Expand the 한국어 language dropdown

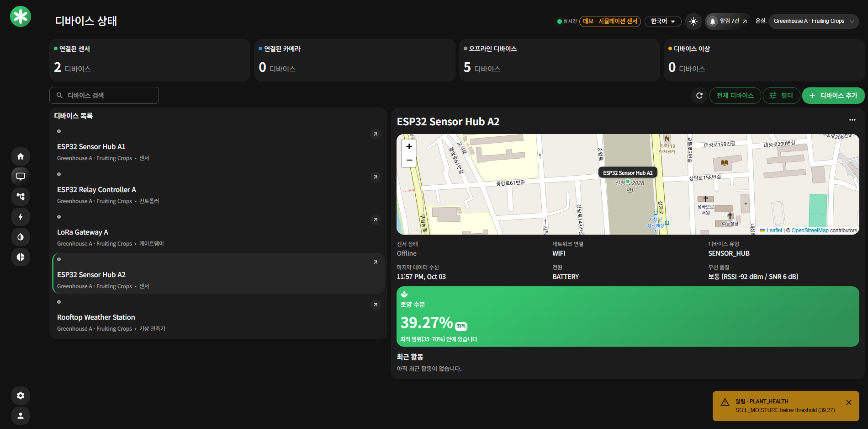pos(663,21)
